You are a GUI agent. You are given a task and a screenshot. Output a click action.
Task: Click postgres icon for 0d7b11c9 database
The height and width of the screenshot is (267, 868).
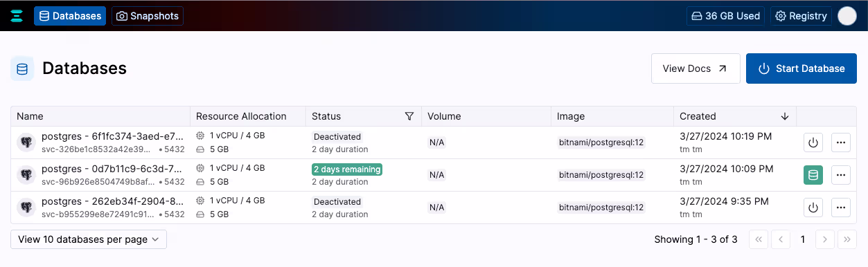26,175
